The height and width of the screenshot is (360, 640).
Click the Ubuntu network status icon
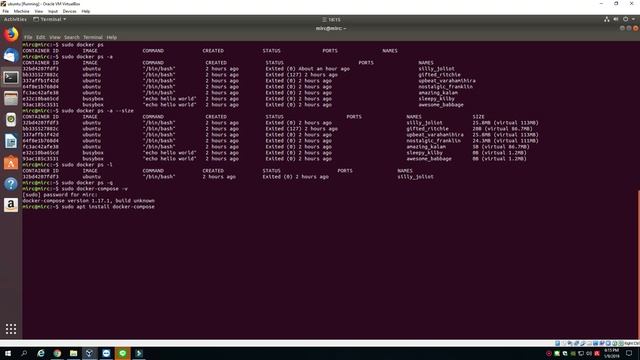pyautogui.click(x=607, y=19)
